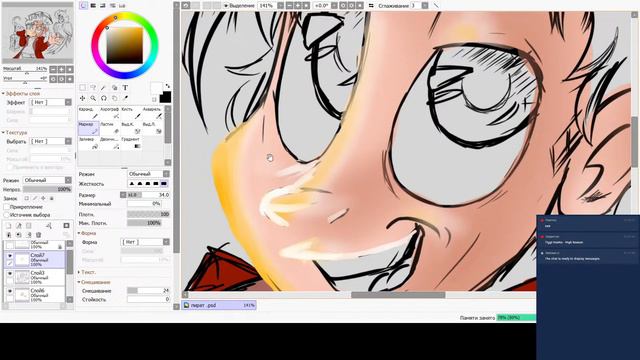
Task: Select the hardest brush edge shape
Action: coord(164,184)
